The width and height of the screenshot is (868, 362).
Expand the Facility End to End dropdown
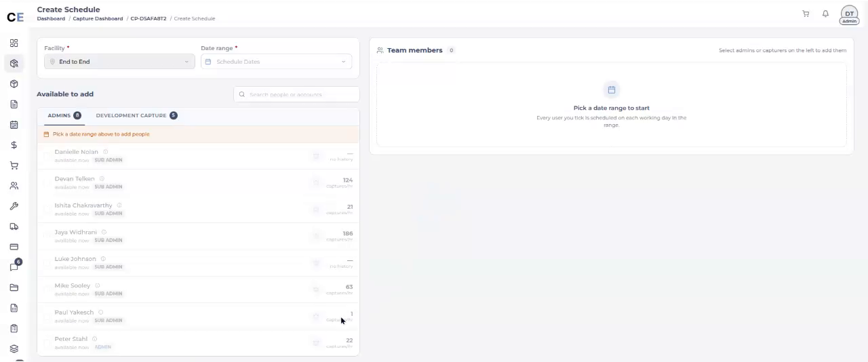click(119, 62)
